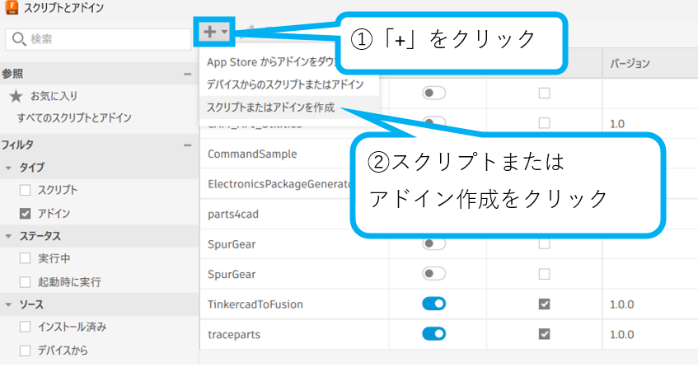The height and width of the screenshot is (365, 698).
Task: Click the 1.0.0 version cell for TinkercadToFusion
Action: click(622, 304)
